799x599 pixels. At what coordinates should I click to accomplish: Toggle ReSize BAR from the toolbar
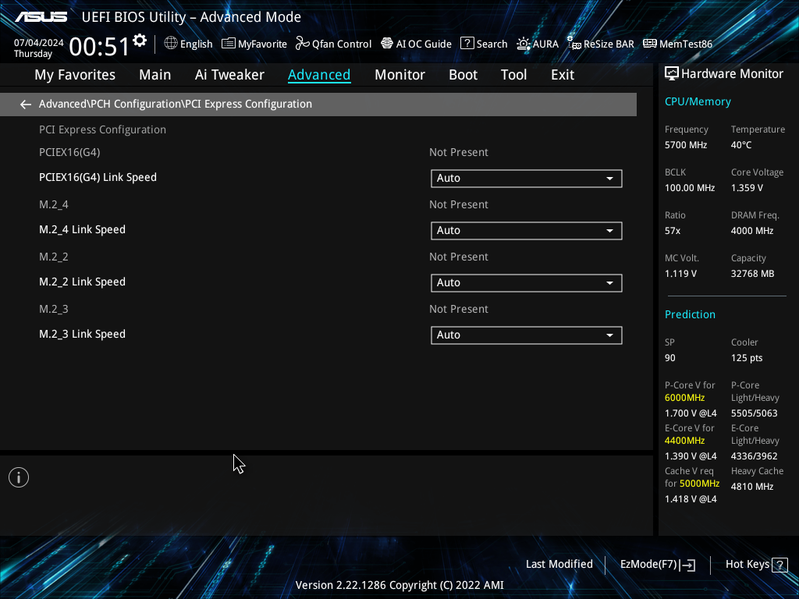(x=601, y=44)
